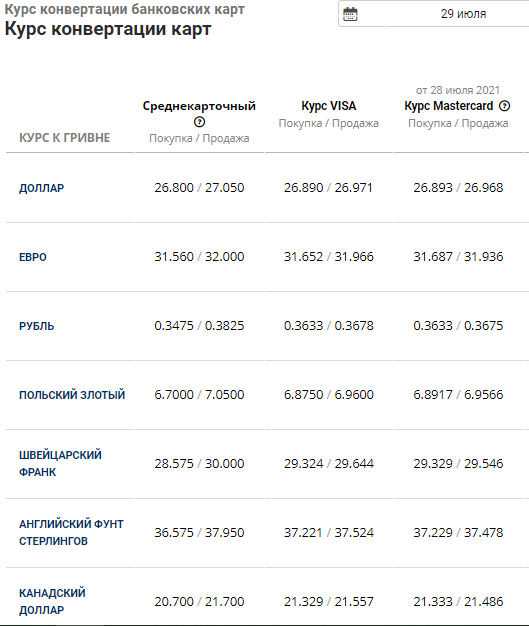Click the Курс конвертации карт heading

[108, 30]
